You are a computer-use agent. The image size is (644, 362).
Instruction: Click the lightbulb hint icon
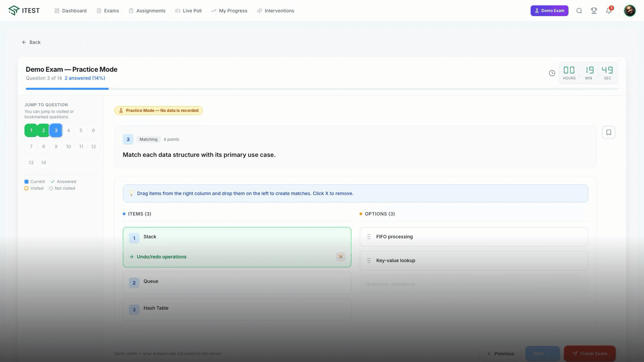pyautogui.click(x=131, y=193)
